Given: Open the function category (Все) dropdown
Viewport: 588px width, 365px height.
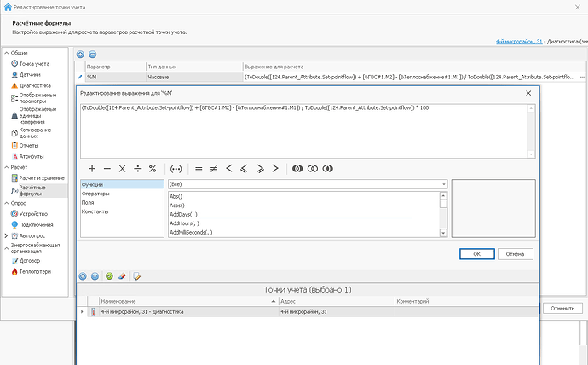Looking at the screenshot, I should [x=444, y=184].
